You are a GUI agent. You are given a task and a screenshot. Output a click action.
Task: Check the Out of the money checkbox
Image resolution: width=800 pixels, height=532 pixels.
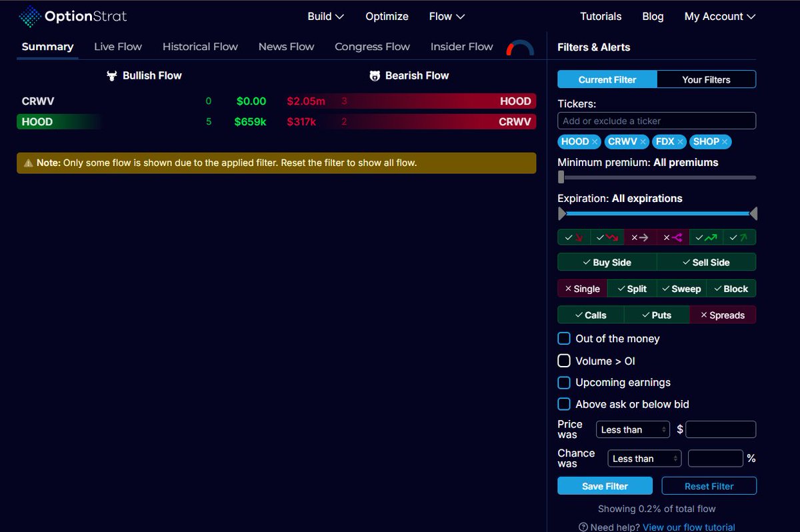pyautogui.click(x=564, y=339)
